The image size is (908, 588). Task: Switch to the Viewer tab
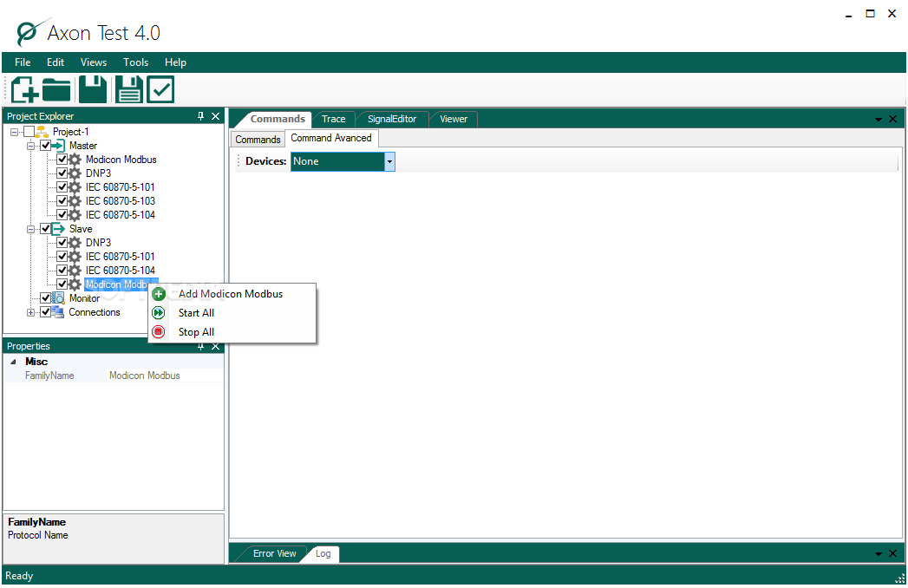point(454,120)
